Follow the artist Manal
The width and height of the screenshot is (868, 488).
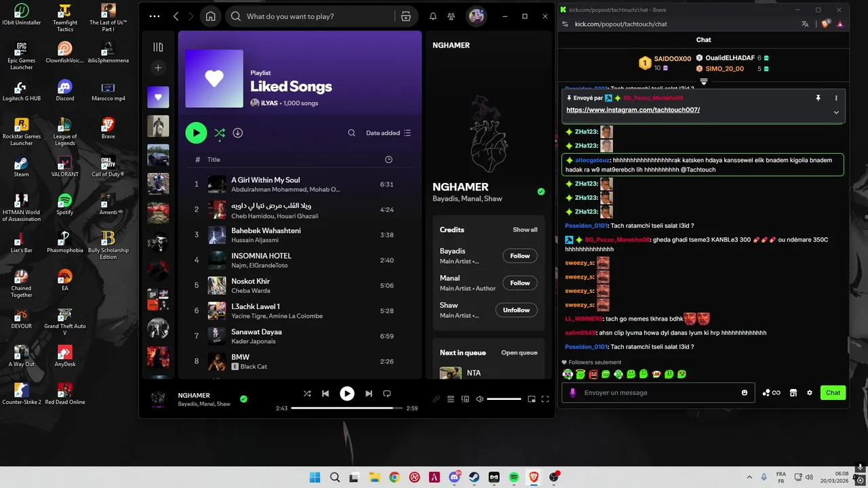tap(519, 283)
